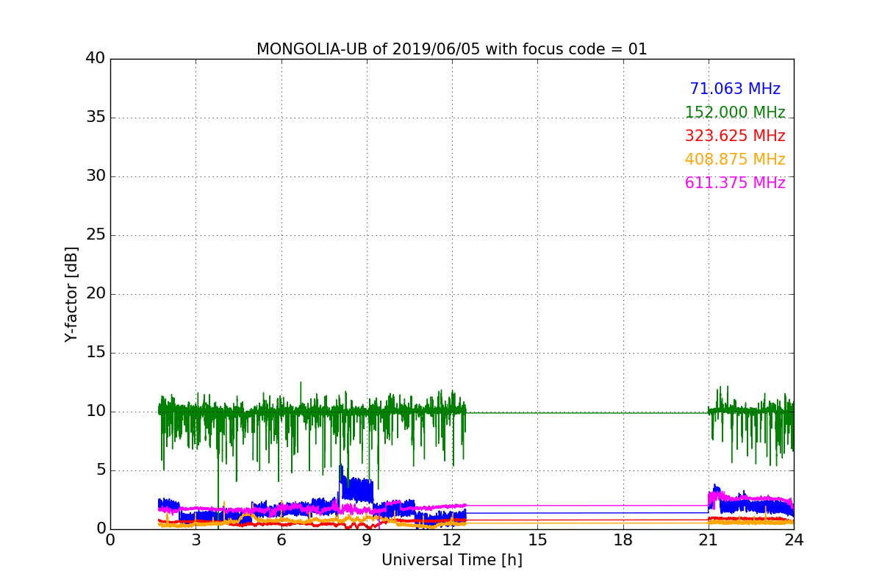
Task: Select the 611.375 MHz legend label
Action: 735,183
